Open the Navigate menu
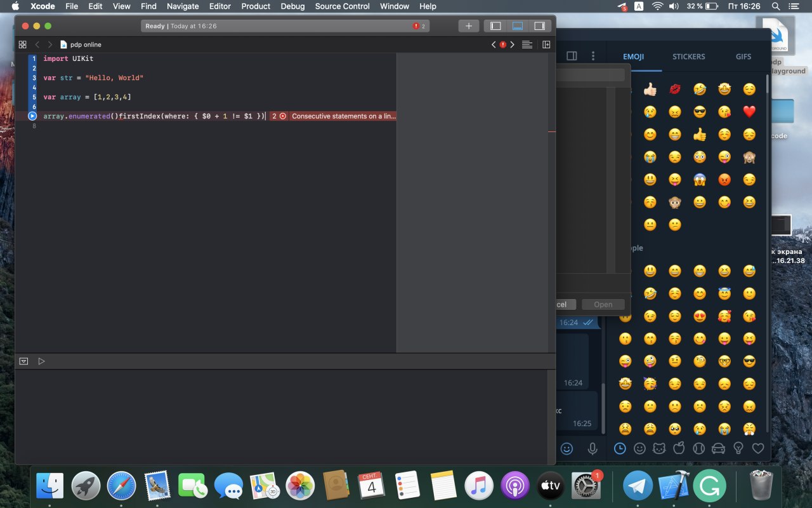 tap(183, 6)
